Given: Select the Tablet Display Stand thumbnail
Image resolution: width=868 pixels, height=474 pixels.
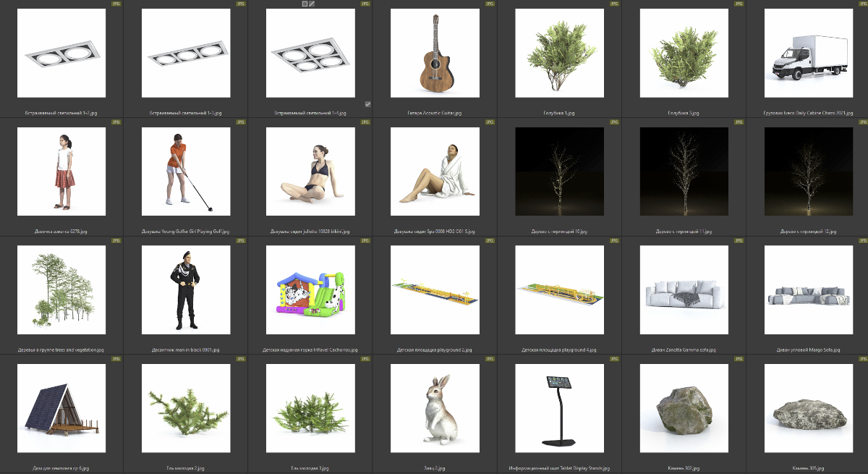Looking at the screenshot, I should coord(559,408).
